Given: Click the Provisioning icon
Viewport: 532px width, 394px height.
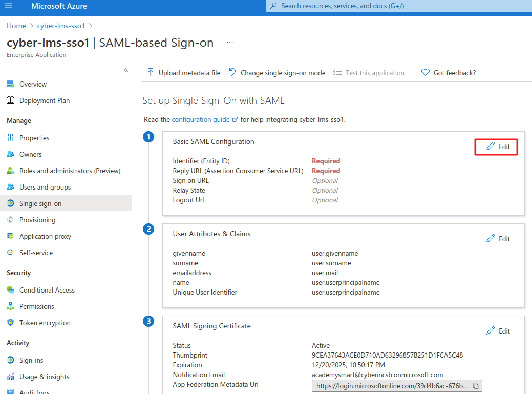Looking at the screenshot, I should (x=11, y=220).
